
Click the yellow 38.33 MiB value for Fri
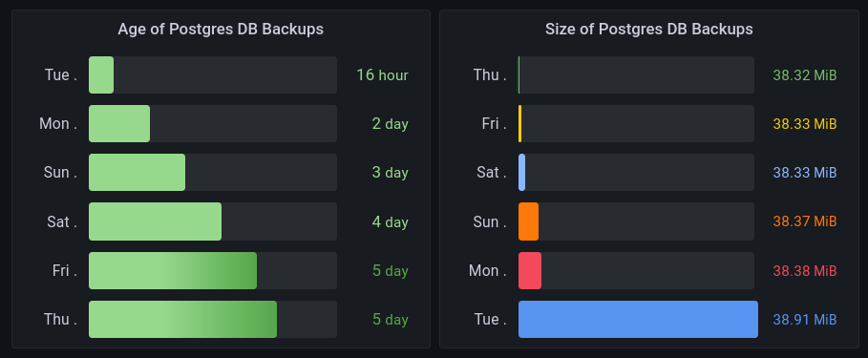point(804,123)
